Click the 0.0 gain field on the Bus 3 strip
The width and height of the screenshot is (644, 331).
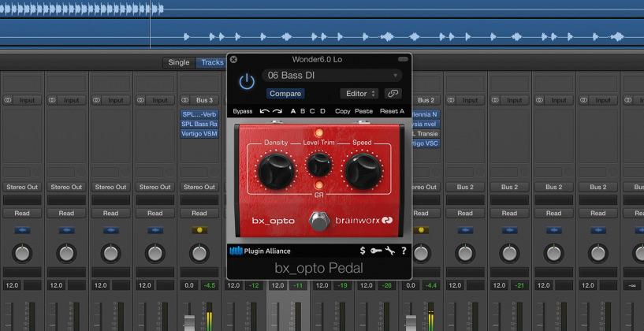189,285
